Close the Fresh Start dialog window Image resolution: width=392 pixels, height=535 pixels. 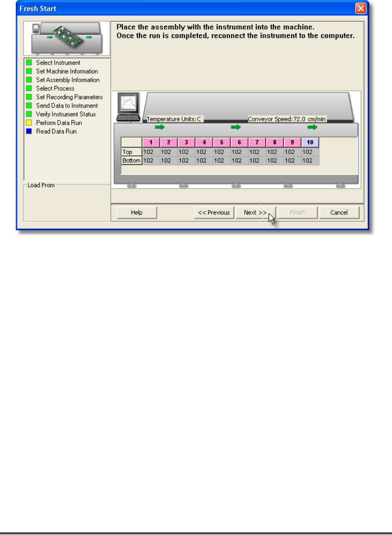(x=361, y=8)
